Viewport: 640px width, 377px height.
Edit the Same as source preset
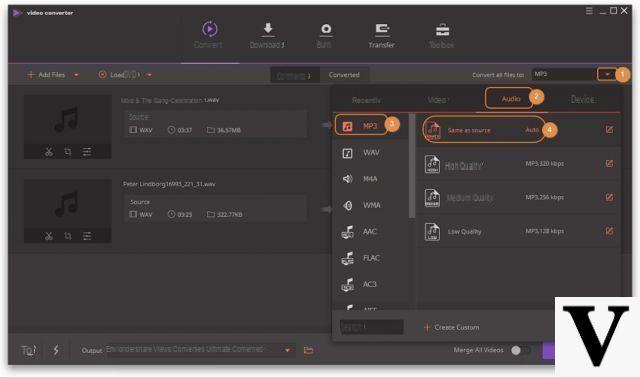click(609, 130)
